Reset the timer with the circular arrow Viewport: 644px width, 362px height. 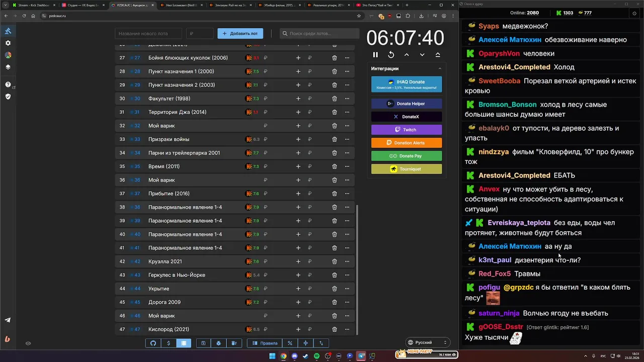[x=391, y=55]
